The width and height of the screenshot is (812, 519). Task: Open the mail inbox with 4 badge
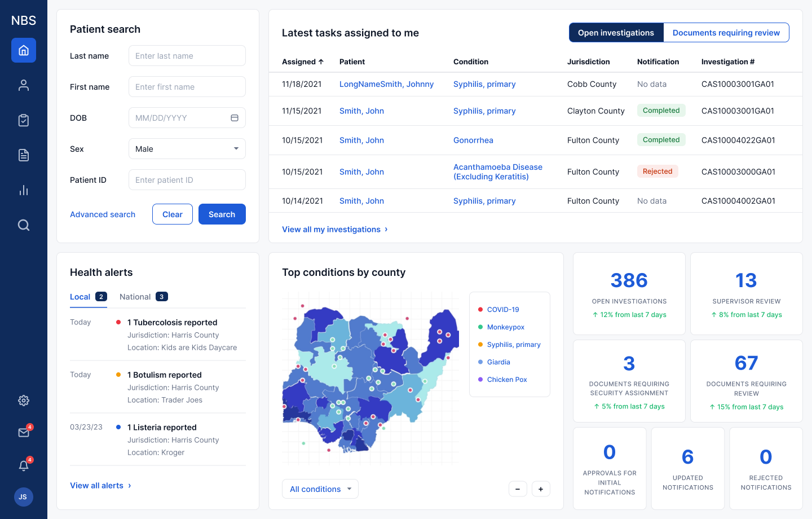24,432
